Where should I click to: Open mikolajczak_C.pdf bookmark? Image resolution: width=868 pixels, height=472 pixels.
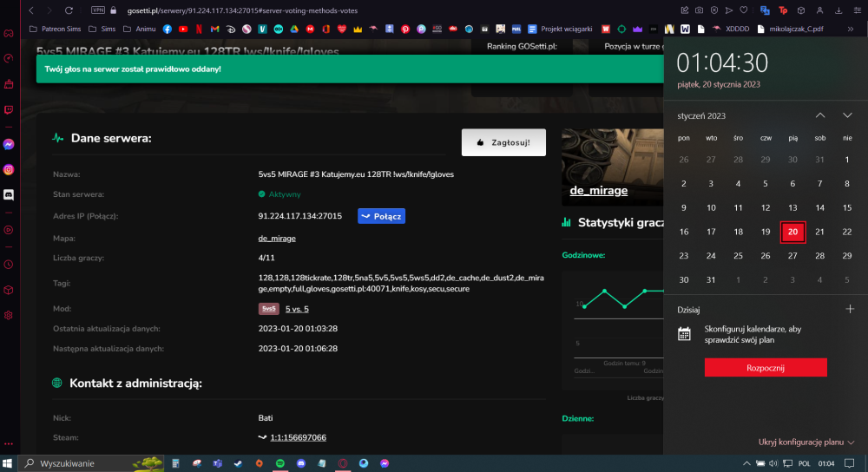pyautogui.click(x=790, y=29)
